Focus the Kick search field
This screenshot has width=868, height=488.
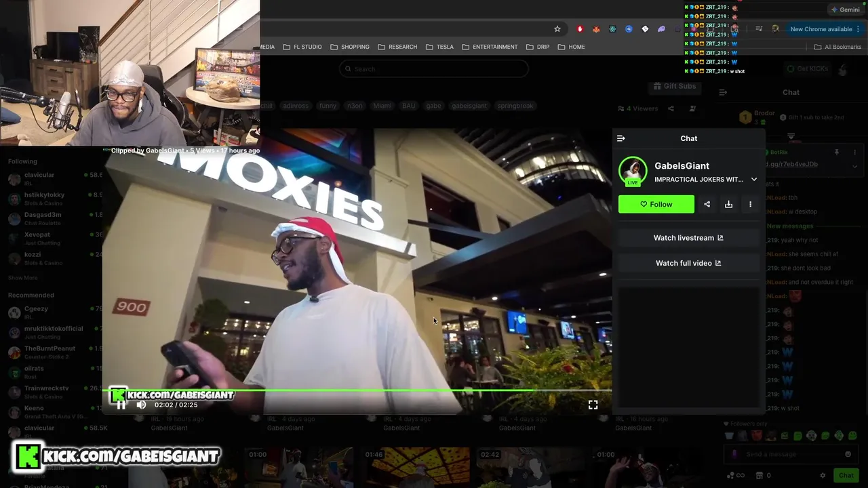pos(434,68)
